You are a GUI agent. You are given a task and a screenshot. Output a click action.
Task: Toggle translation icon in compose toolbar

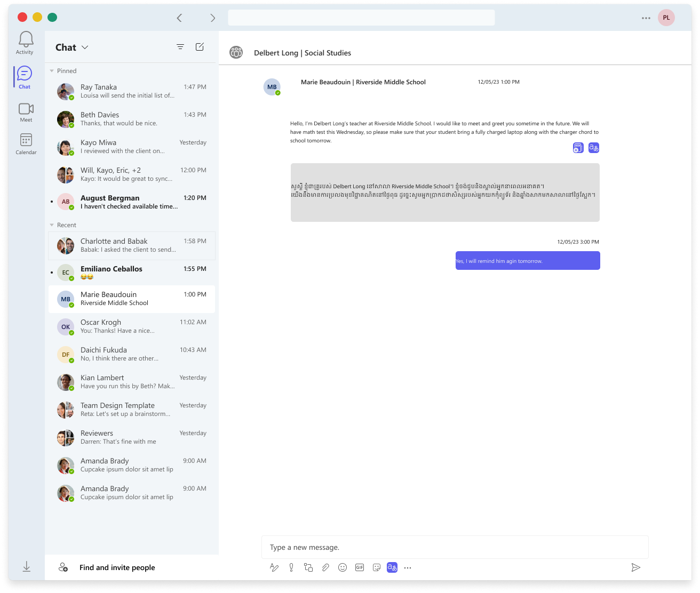pos(392,567)
